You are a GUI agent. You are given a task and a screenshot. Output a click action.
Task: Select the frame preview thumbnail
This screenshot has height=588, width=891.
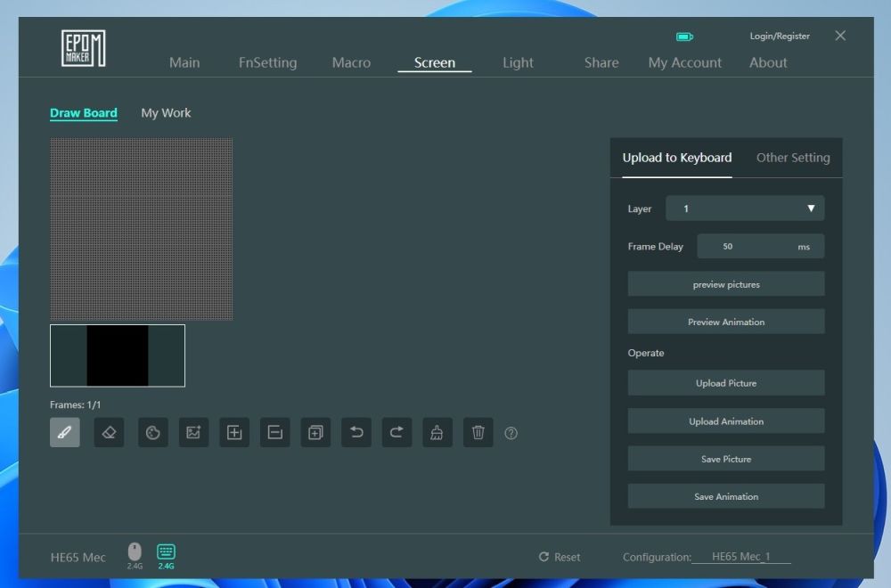[x=118, y=355]
